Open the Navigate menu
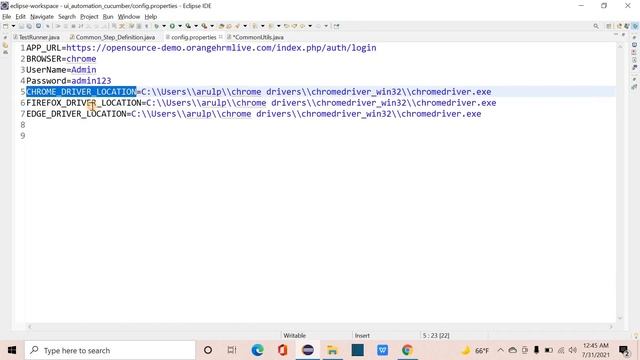Viewport: 640px width, 360px height. pyautogui.click(x=42, y=17)
